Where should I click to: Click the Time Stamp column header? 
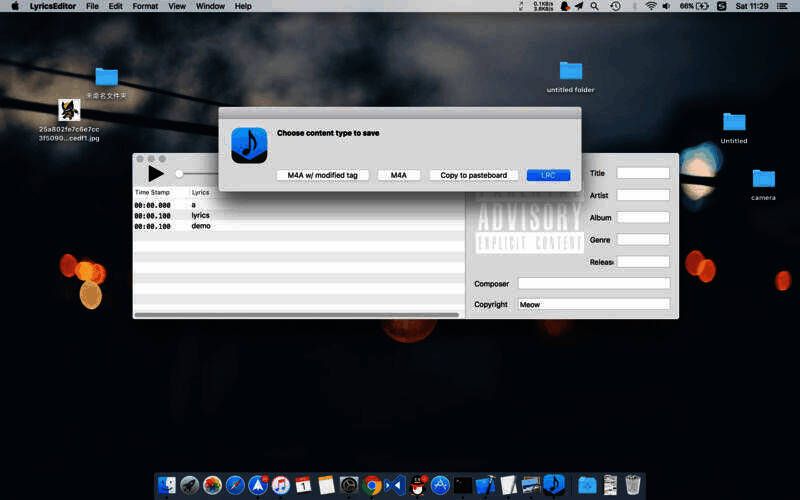point(153,192)
